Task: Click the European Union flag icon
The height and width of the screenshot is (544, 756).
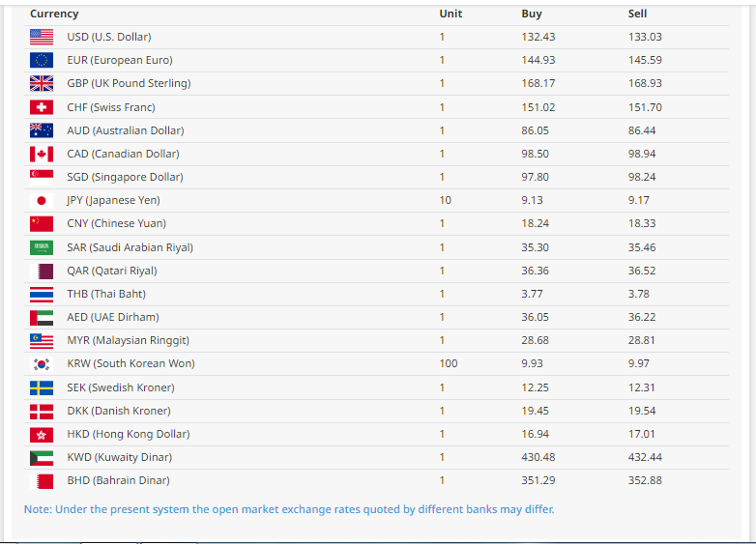Action: pyautogui.click(x=42, y=60)
